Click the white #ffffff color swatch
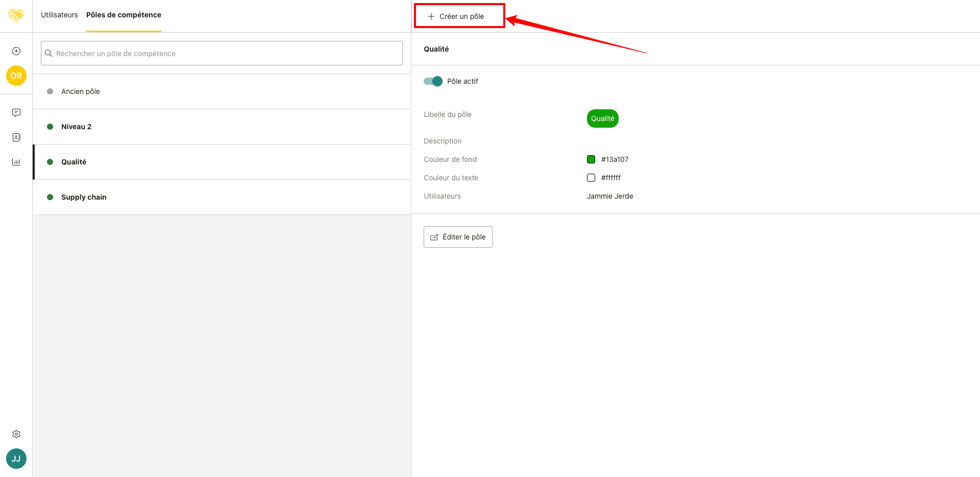The height and width of the screenshot is (477, 980). pos(591,178)
